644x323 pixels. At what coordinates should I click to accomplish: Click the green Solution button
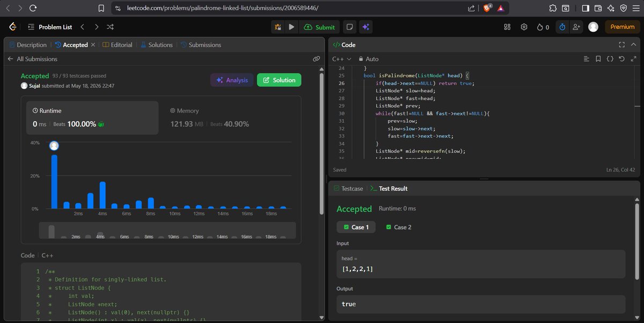279,80
